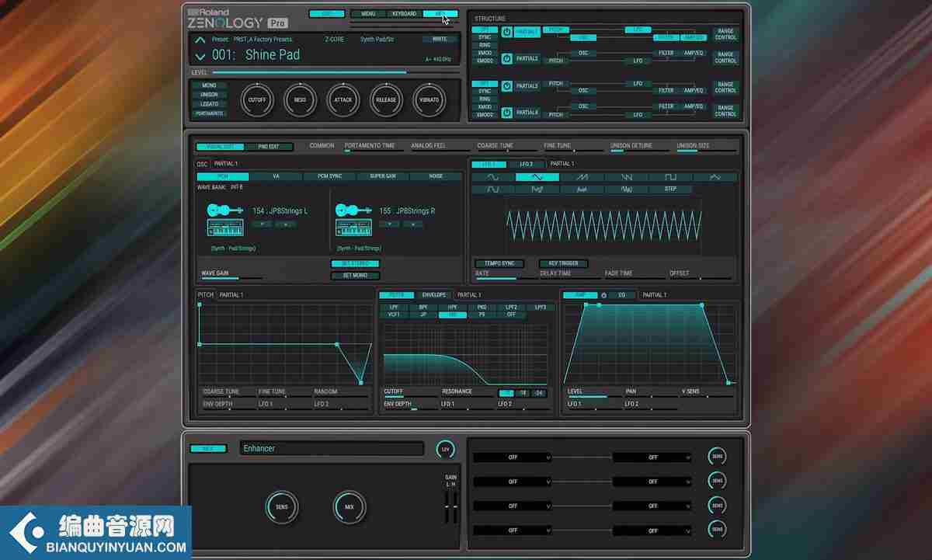Select the triangle LFO waveform icon

(x=537, y=177)
